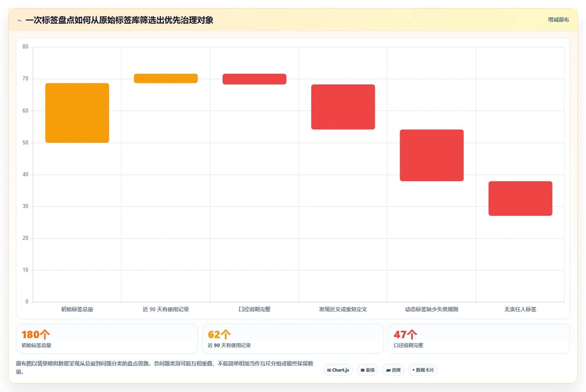Click the red 发现近义或重复定义 bar
This screenshot has width=586, height=392.
343,107
